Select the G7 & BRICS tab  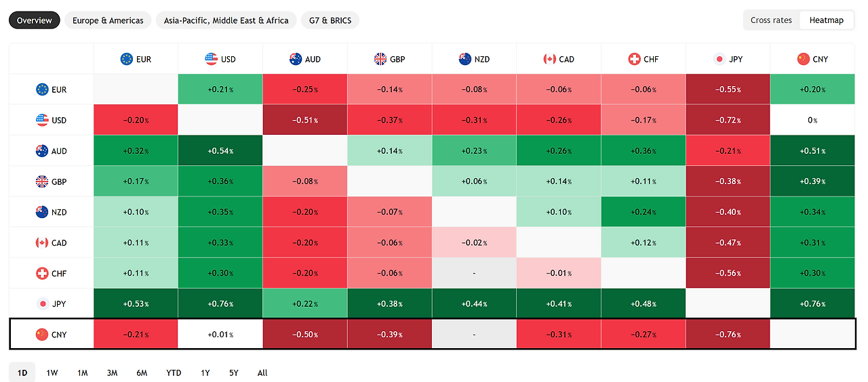[330, 20]
